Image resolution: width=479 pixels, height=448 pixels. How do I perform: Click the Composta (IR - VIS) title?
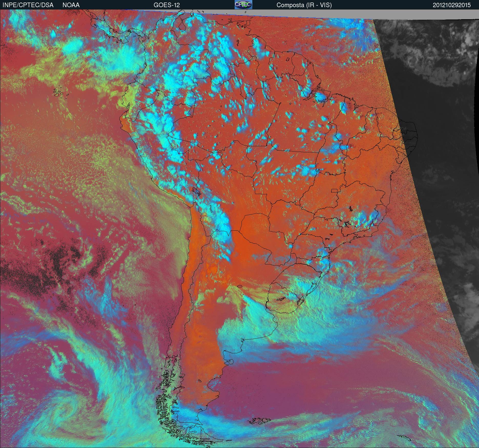[x=304, y=5]
